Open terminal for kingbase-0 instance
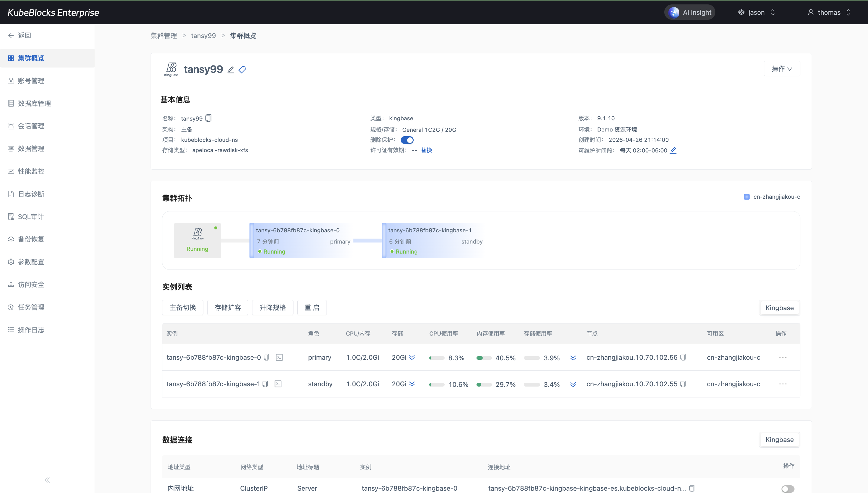Image resolution: width=868 pixels, height=493 pixels. tap(279, 357)
